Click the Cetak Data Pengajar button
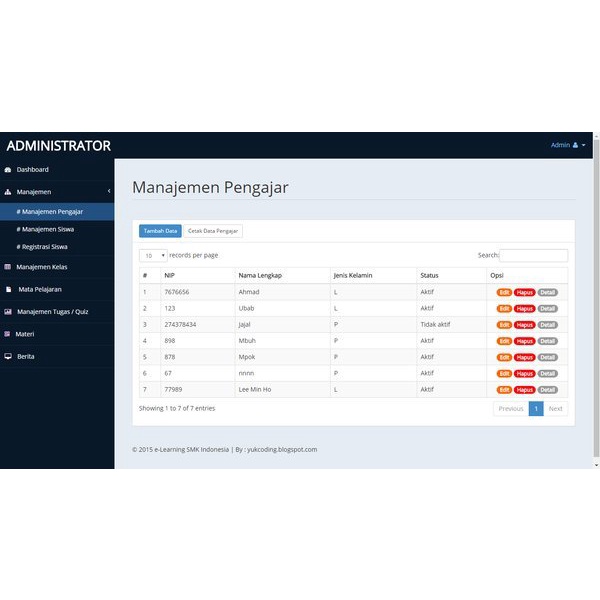Screen dimensions: 600x600 pyautogui.click(x=213, y=231)
